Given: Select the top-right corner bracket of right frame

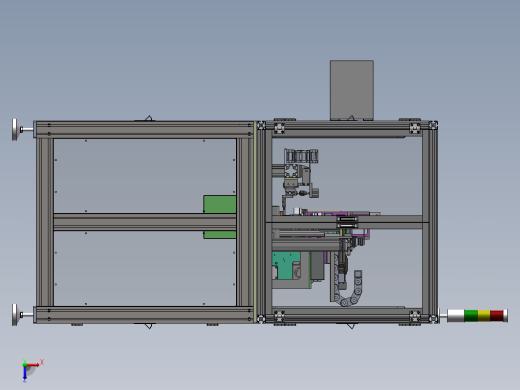Looking at the screenshot, I should (433, 125).
